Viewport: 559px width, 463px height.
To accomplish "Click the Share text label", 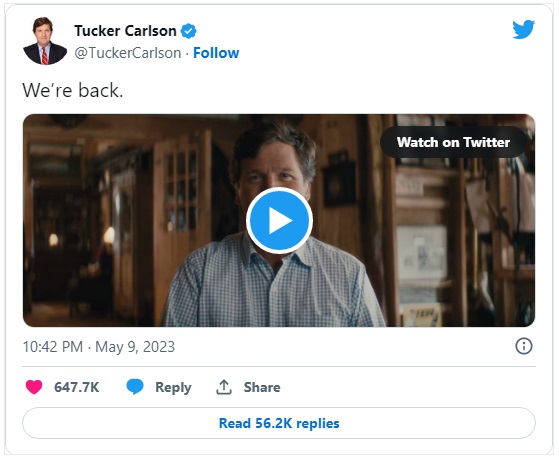I will point(262,387).
